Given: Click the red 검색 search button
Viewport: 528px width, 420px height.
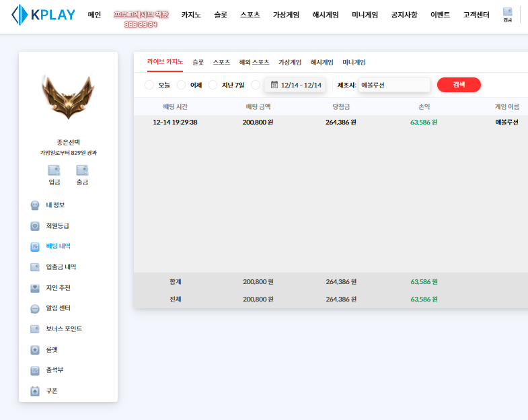Looking at the screenshot, I should 459,85.
